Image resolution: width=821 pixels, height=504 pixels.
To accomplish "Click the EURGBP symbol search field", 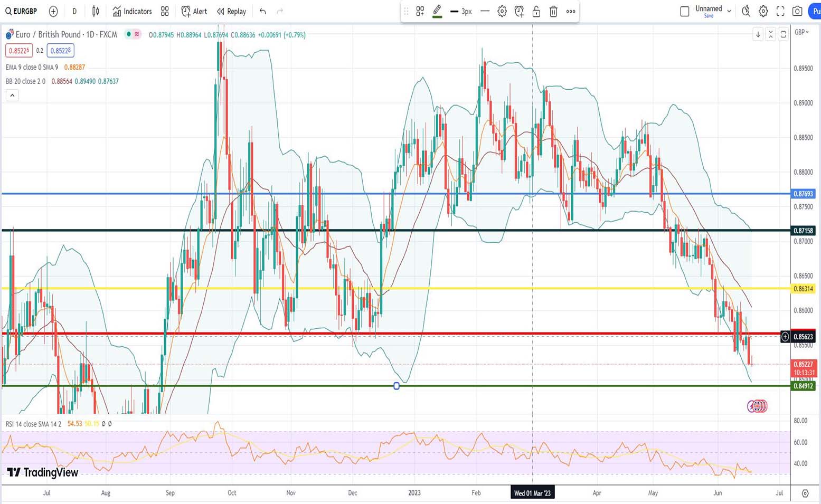I will [x=21, y=11].
